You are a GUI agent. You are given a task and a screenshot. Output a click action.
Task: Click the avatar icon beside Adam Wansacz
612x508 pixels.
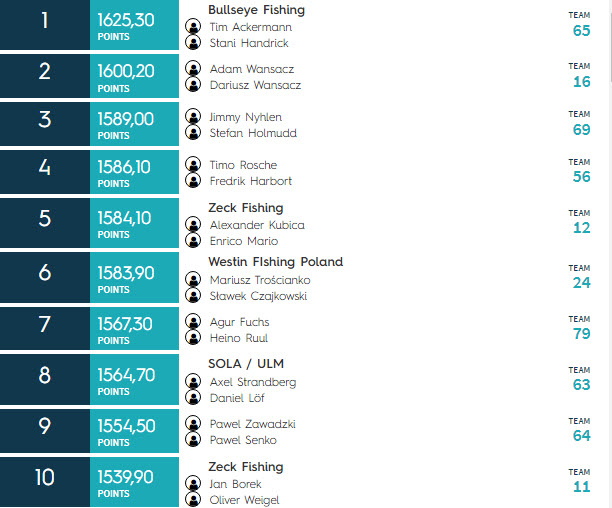click(193, 68)
